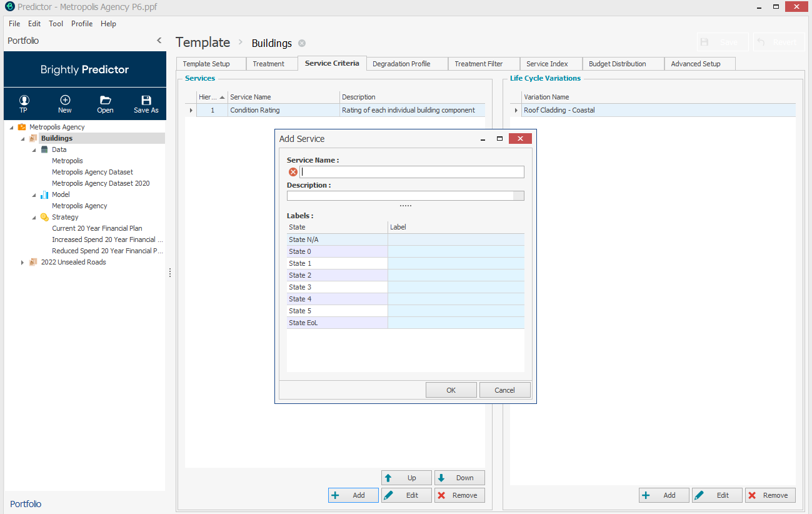Click the error icon beside Service Name
Viewport: 812px width, 514px height.
click(293, 172)
